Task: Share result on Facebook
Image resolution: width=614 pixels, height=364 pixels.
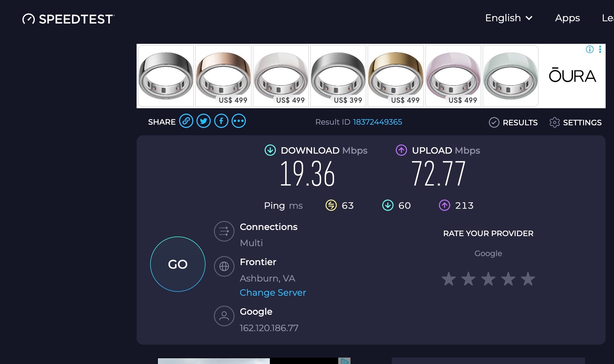Action: (x=221, y=121)
